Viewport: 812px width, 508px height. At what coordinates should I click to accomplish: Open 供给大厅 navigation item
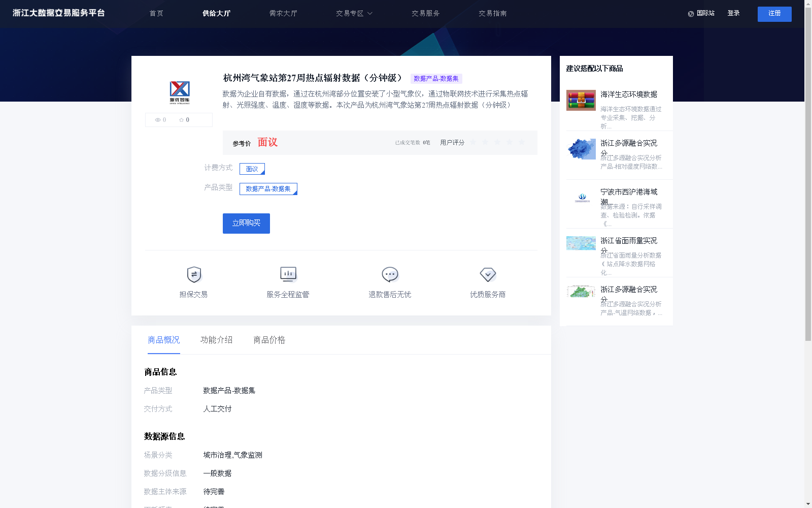[217, 14]
